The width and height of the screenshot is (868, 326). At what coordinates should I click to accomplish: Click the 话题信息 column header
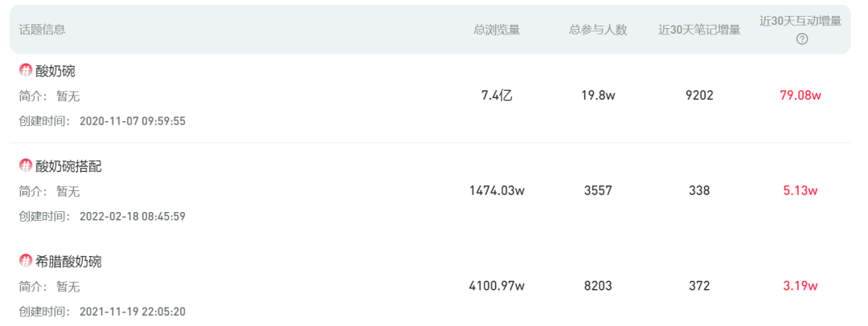[x=42, y=30]
